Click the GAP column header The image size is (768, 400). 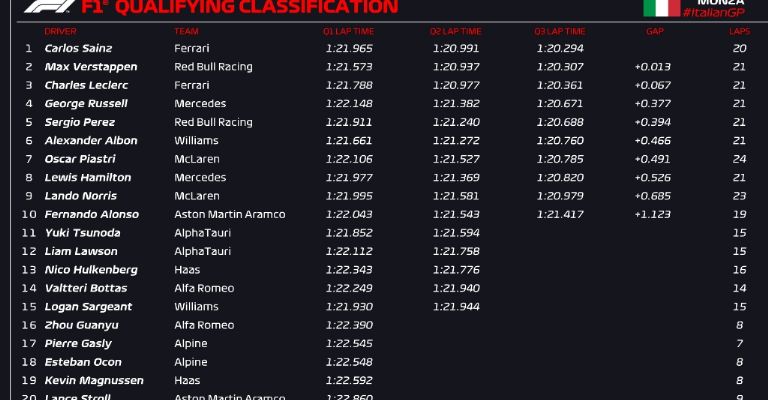pyautogui.click(x=655, y=31)
